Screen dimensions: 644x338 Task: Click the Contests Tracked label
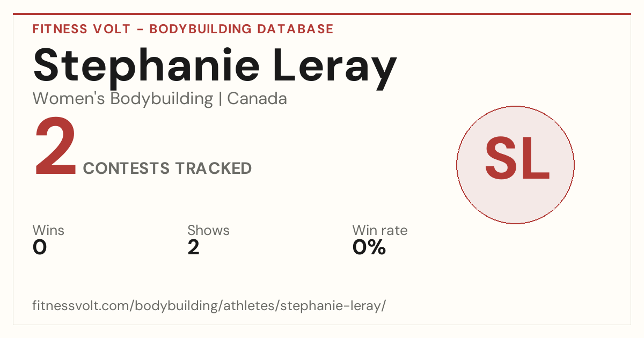pos(167,168)
